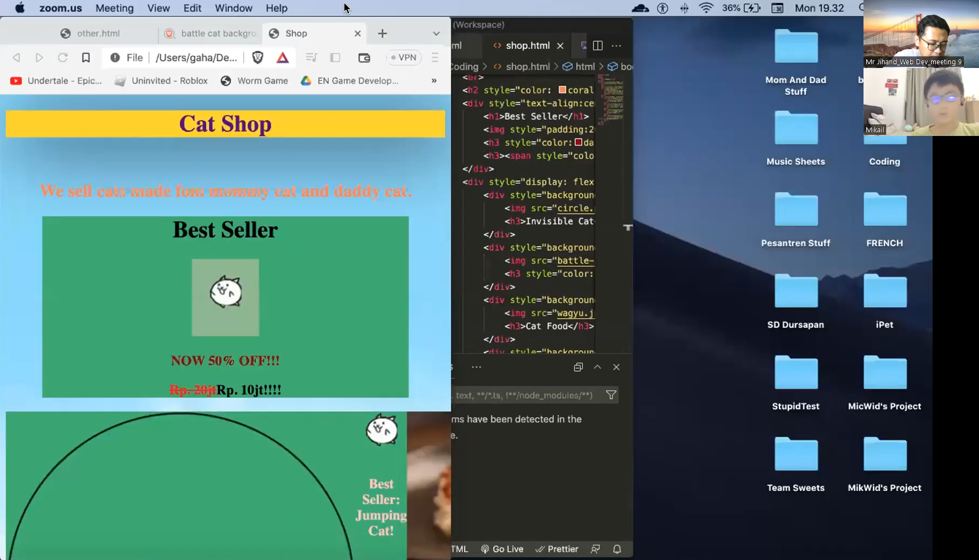This screenshot has width=979, height=560.
Task: Open the zoom.us menu
Action: 60,8
